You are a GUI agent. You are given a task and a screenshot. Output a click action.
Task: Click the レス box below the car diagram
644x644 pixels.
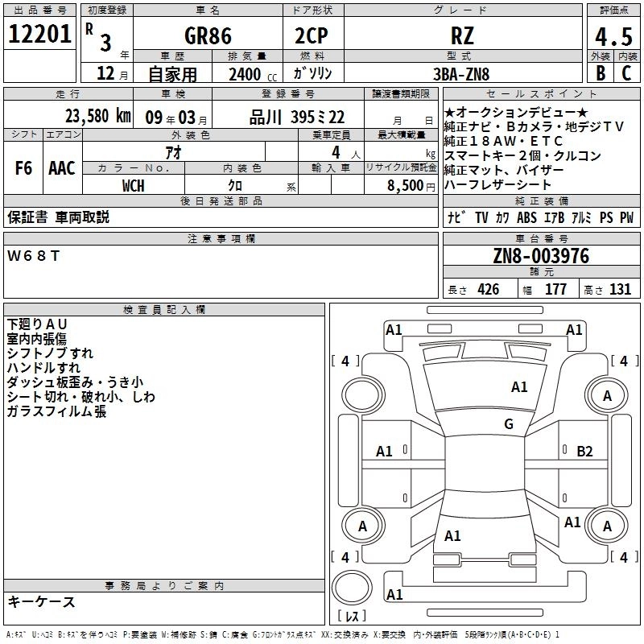point(351,617)
